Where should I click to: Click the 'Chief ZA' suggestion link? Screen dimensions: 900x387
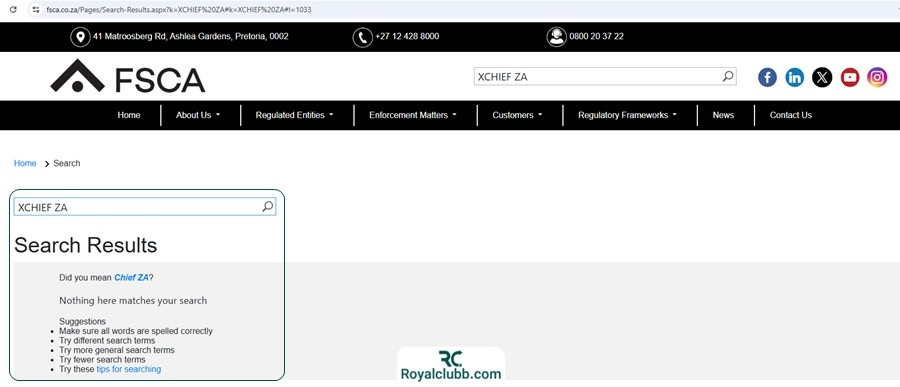pos(131,277)
